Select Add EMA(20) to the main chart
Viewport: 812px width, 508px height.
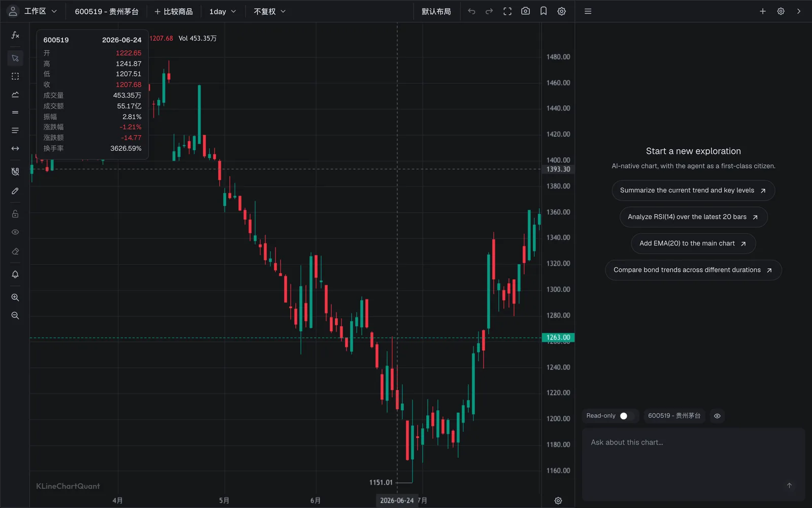693,243
